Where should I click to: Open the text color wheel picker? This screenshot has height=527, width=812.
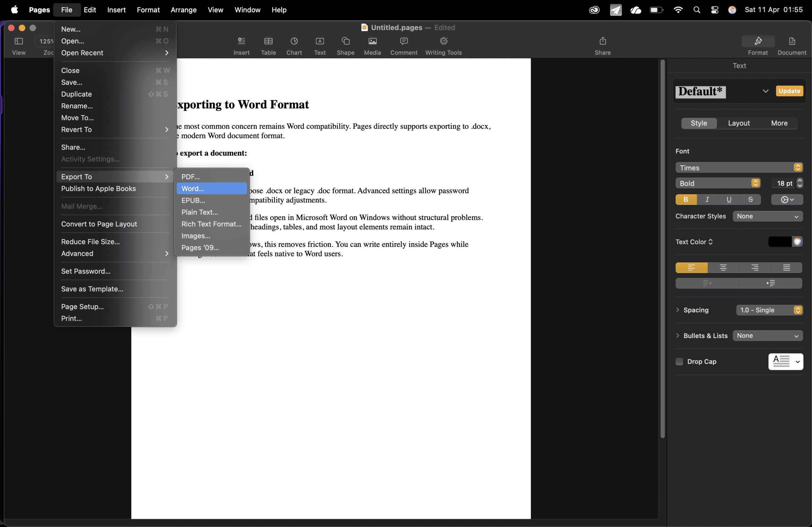[x=797, y=242]
